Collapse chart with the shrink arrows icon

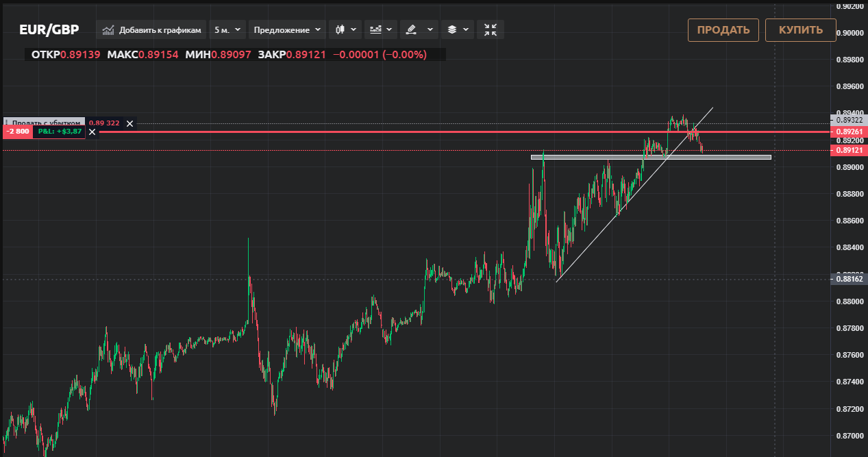click(x=491, y=30)
